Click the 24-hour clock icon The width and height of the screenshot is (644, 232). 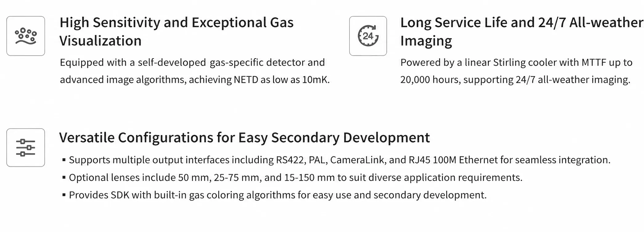click(368, 36)
